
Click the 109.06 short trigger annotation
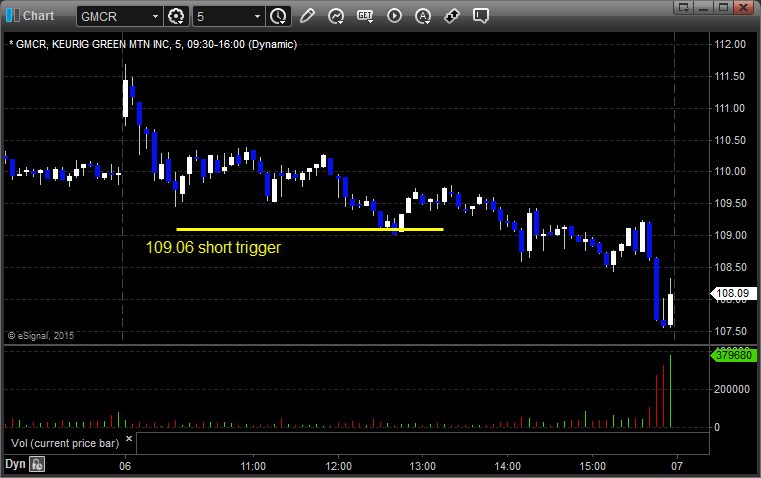pos(213,247)
